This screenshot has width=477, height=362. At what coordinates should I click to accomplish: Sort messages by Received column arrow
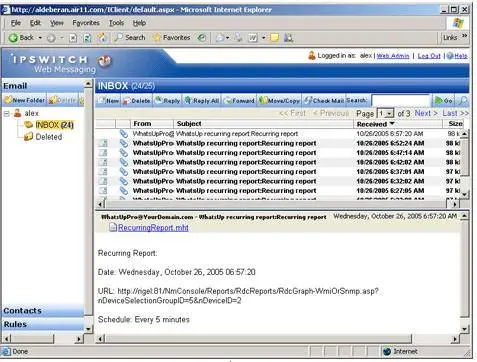click(x=392, y=124)
